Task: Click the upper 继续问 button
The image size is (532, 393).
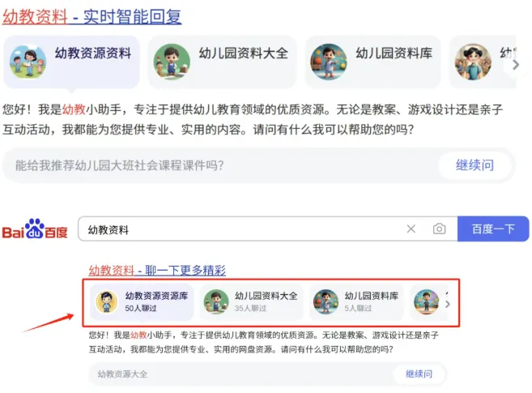Action: pos(475,165)
